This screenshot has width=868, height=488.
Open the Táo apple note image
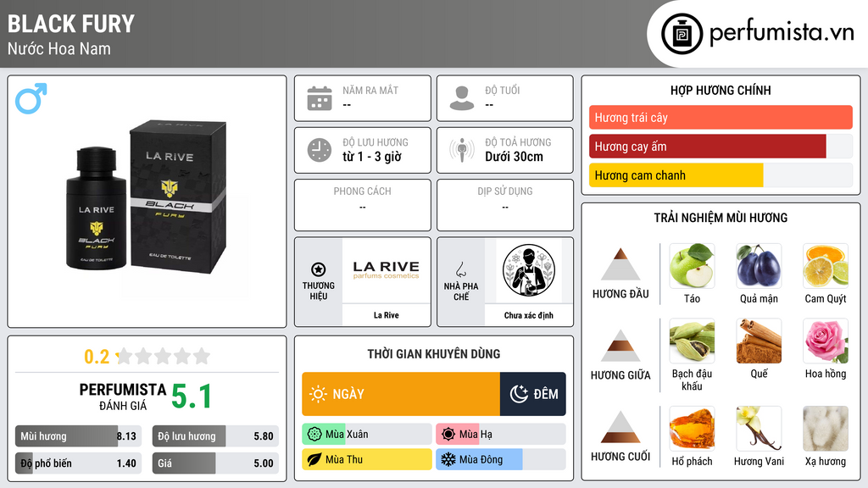pyautogui.click(x=692, y=266)
